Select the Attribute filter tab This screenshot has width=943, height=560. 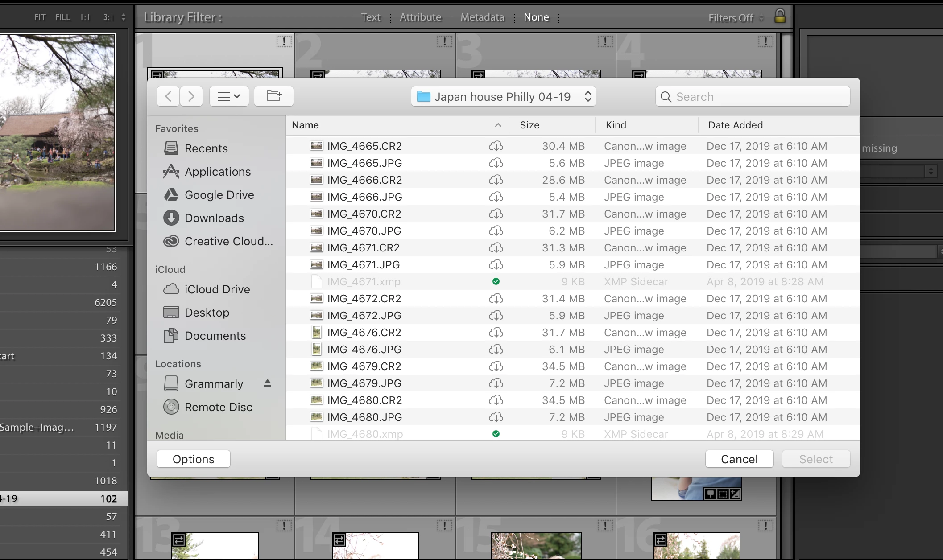pyautogui.click(x=420, y=17)
